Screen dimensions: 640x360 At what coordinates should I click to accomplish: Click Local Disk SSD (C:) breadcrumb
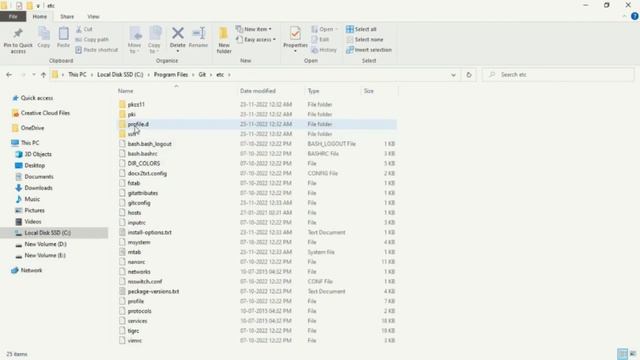point(120,75)
